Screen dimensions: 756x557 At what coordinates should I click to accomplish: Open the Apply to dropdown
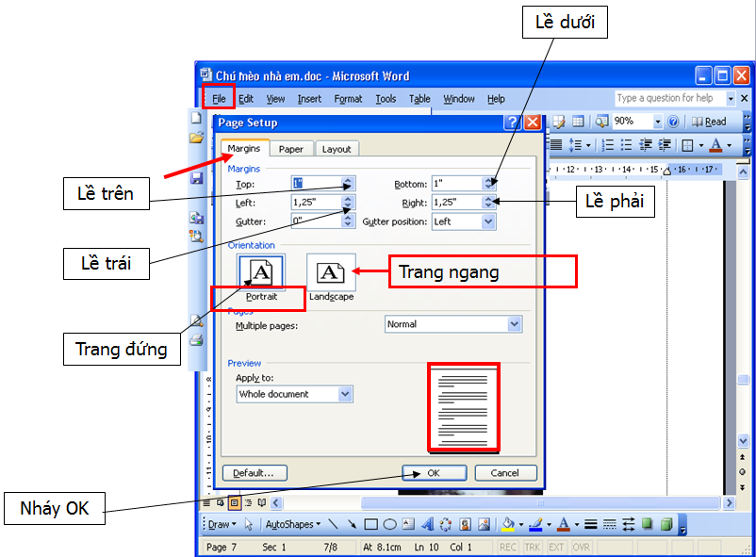pyautogui.click(x=345, y=394)
